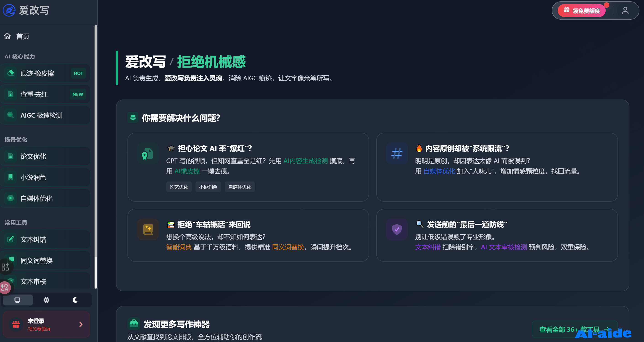Click the 爱改写 logo icon
The height and width of the screenshot is (342, 644).
tap(9, 11)
